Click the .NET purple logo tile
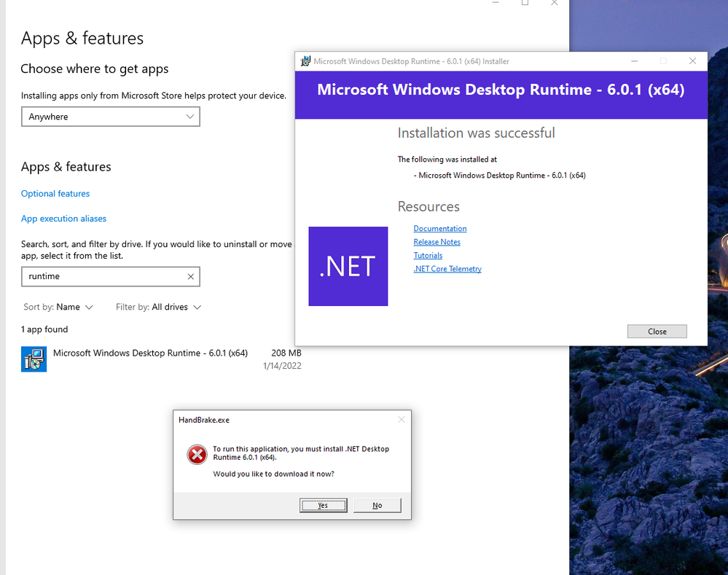The height and width of the screenshot is (575, 728). tap(348, 266)
